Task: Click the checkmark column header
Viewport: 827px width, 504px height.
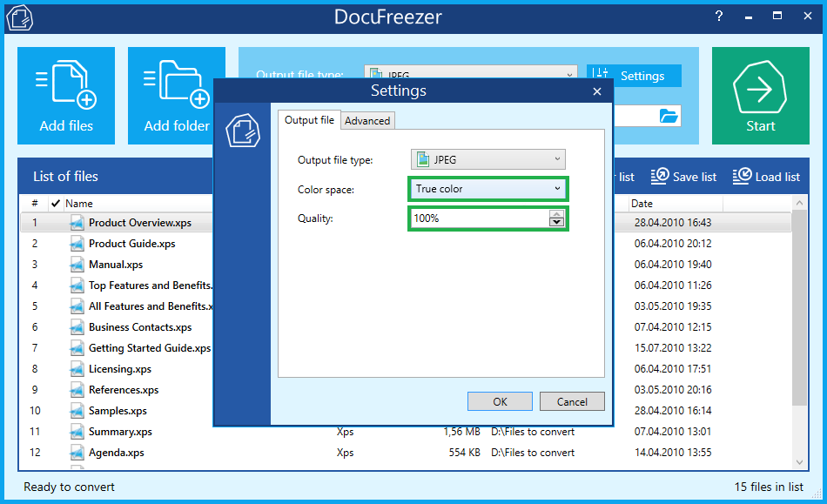Action: click(x=56, y=204)
